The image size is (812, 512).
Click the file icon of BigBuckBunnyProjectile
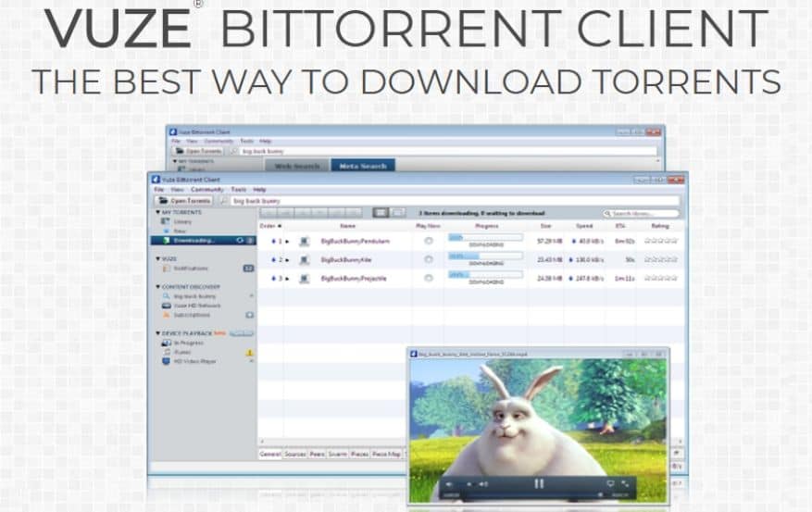click(305, 279)
